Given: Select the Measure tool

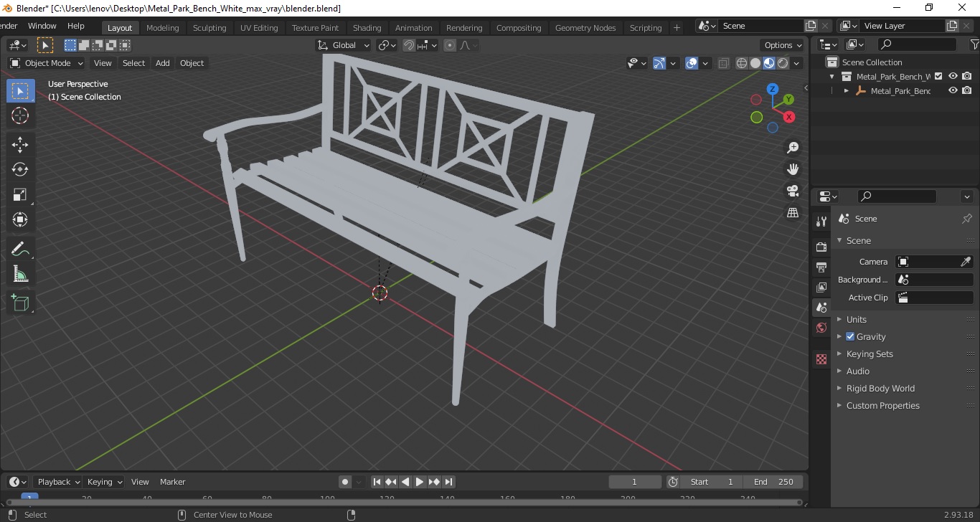Looking at the screenshot, I should (x=20, y=274).
